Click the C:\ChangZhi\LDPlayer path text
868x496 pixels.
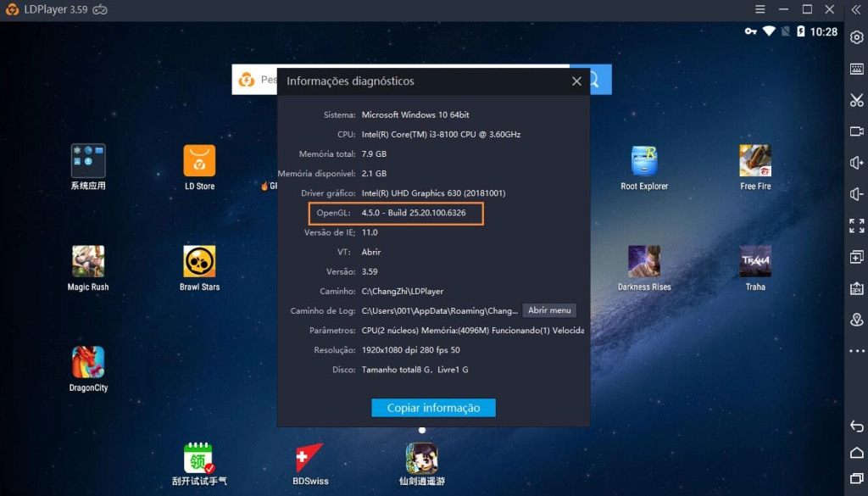click(403, 291)
